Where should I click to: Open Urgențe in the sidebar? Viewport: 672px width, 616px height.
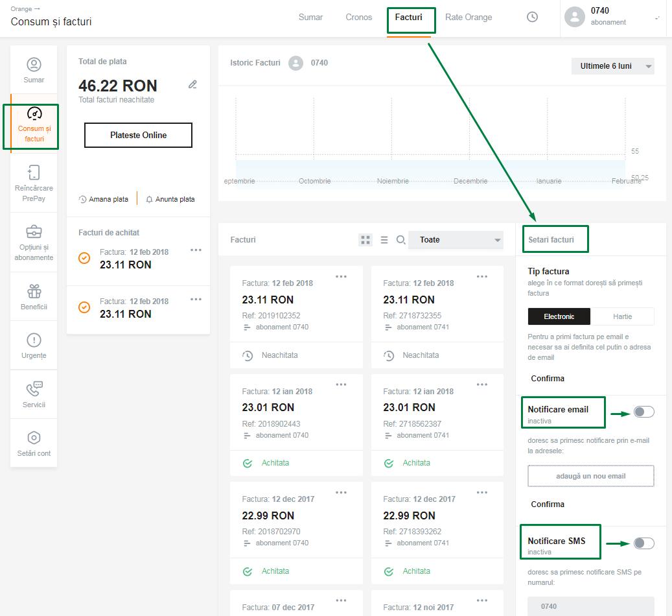point(34,346)
